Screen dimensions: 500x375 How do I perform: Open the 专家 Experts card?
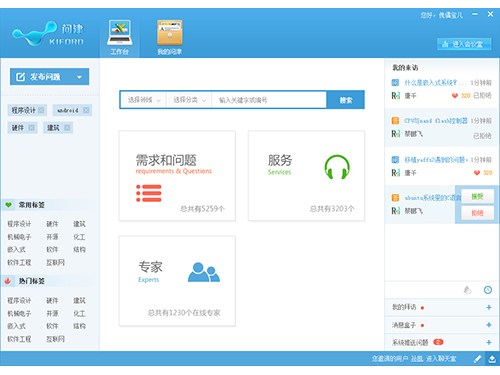177,281
